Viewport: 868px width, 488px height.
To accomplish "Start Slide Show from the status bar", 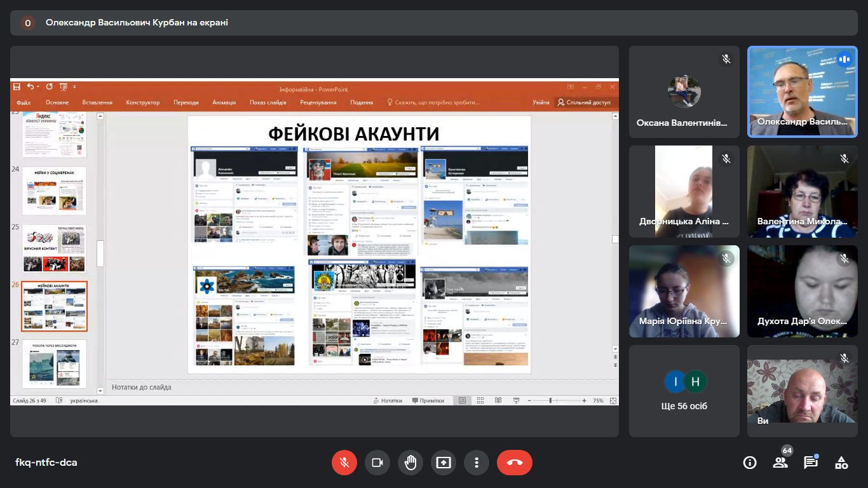I will pos(515,400).
